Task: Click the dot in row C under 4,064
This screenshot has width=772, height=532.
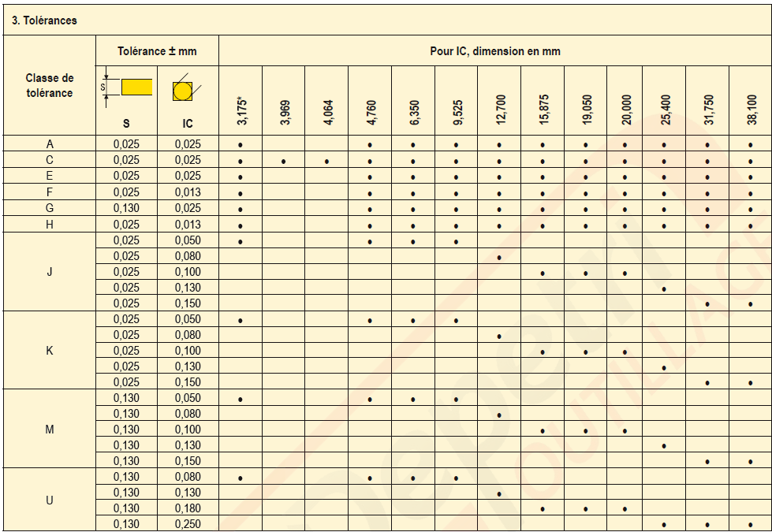Action: 327,162
